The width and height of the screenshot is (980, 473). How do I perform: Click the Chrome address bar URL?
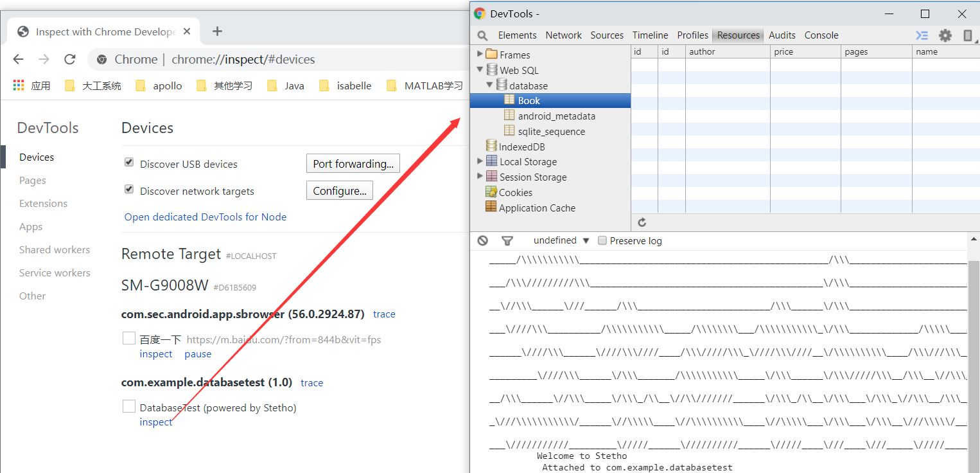[243, 60]
